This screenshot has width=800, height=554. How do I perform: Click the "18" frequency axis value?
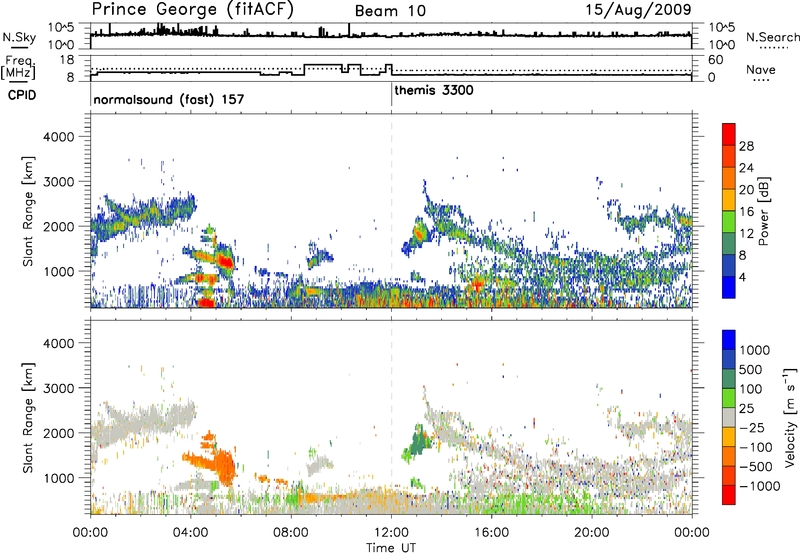coord(67,59)
